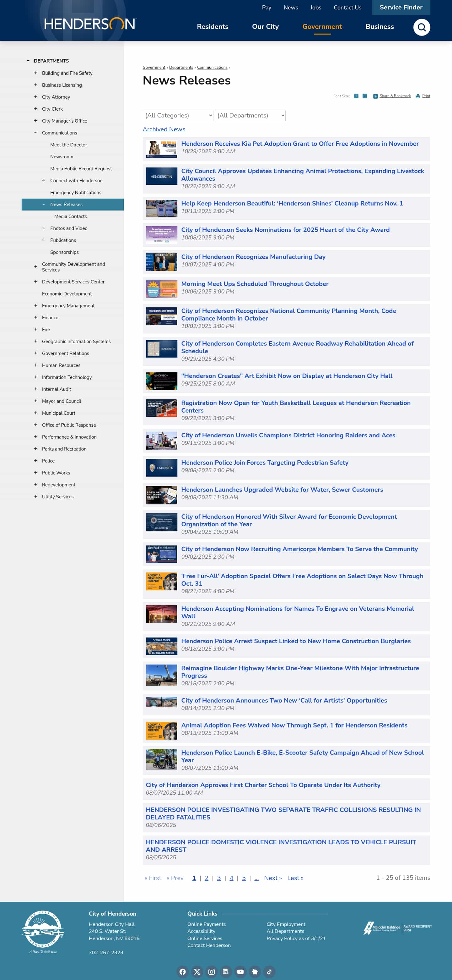
Task: Open the X (Twitter) social icon
Action: pos(197,971)
